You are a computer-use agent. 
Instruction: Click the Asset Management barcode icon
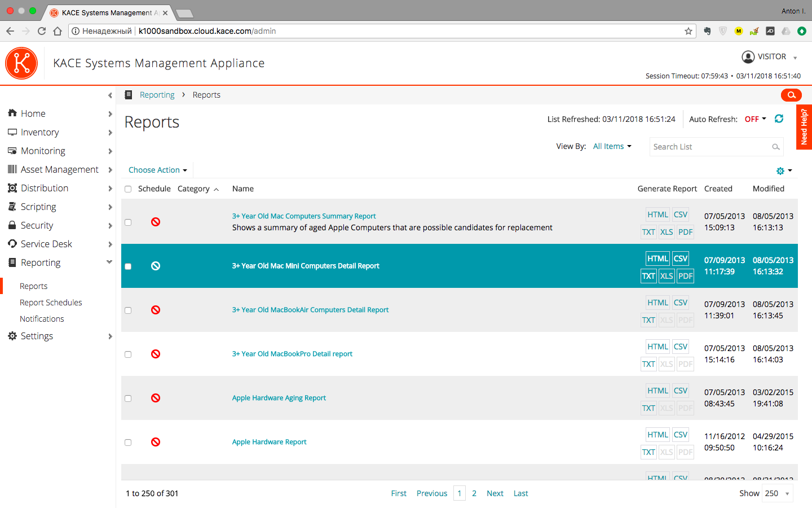pos(12,169)
